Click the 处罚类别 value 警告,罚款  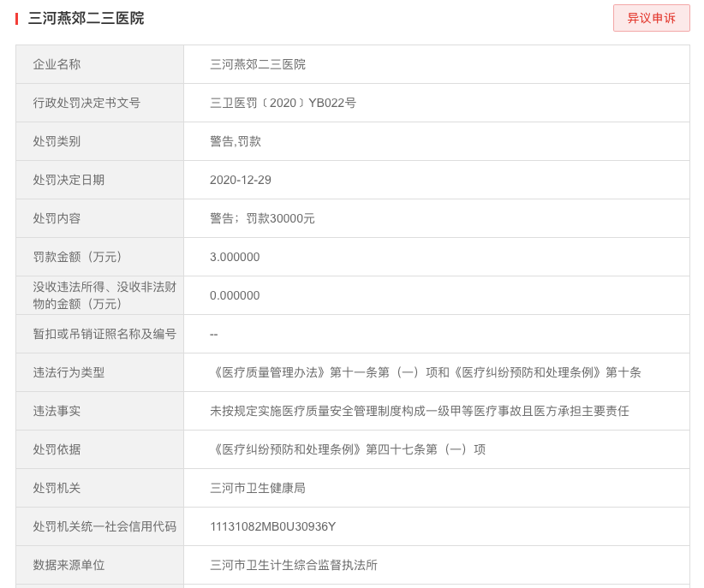click(236, 141)
